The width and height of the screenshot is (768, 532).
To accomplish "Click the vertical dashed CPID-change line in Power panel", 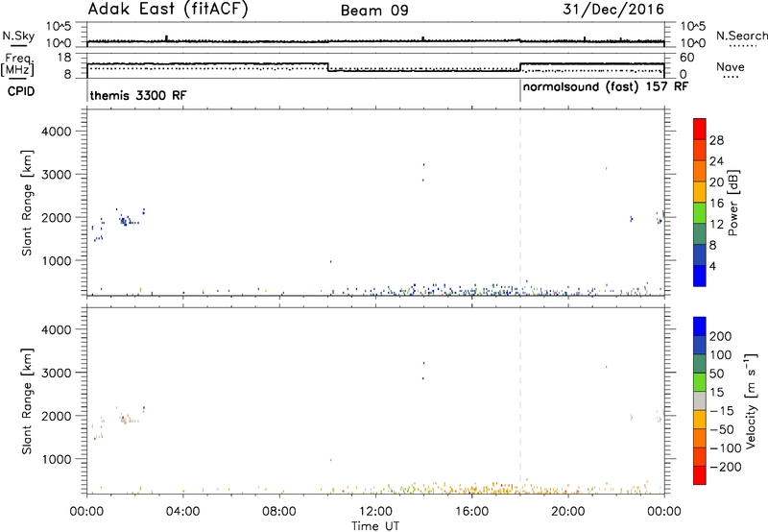I will click(x=520, y=202).
